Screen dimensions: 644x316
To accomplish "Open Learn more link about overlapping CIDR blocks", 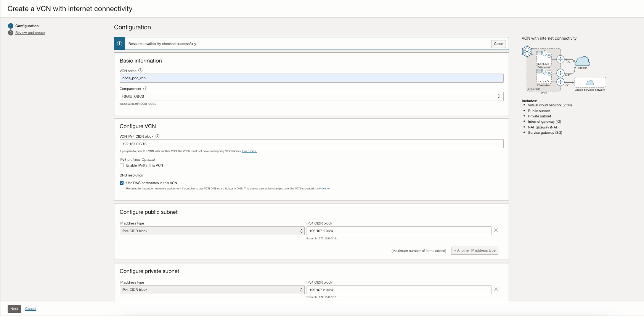I will pyautogui.click(x=249, y=151).
